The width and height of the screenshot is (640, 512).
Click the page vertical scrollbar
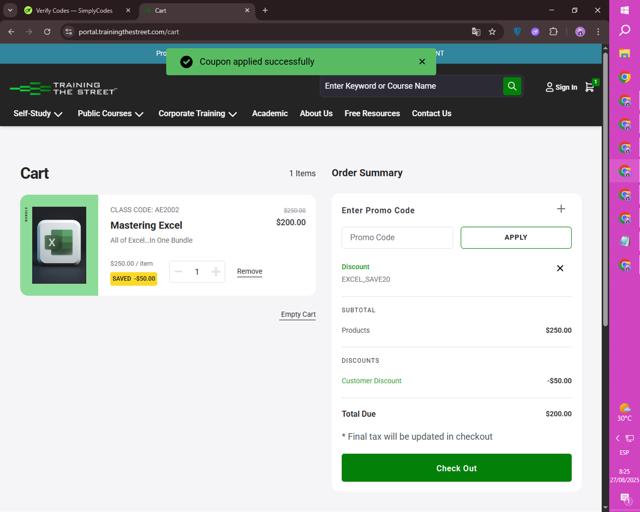click(x=605, y=188)
